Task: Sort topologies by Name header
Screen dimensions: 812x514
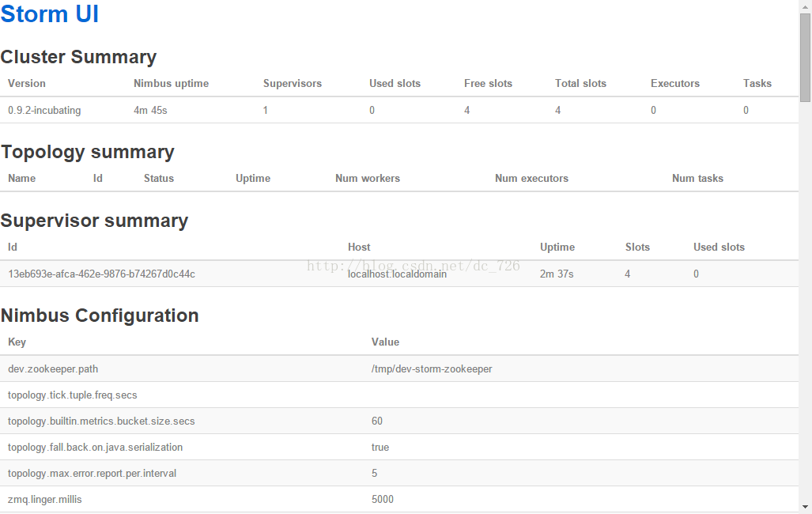Action: click(x=22, y=178)
